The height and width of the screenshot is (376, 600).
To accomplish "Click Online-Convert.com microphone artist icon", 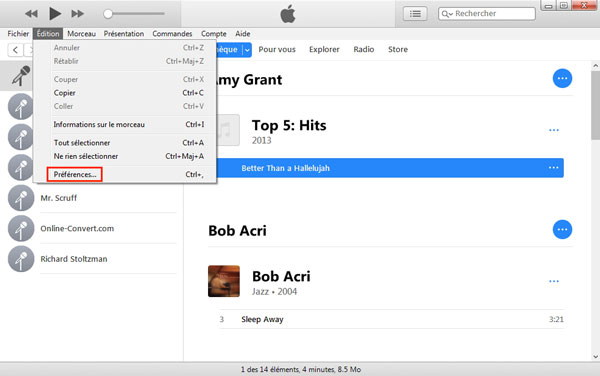I will click(x=21, y=228).
